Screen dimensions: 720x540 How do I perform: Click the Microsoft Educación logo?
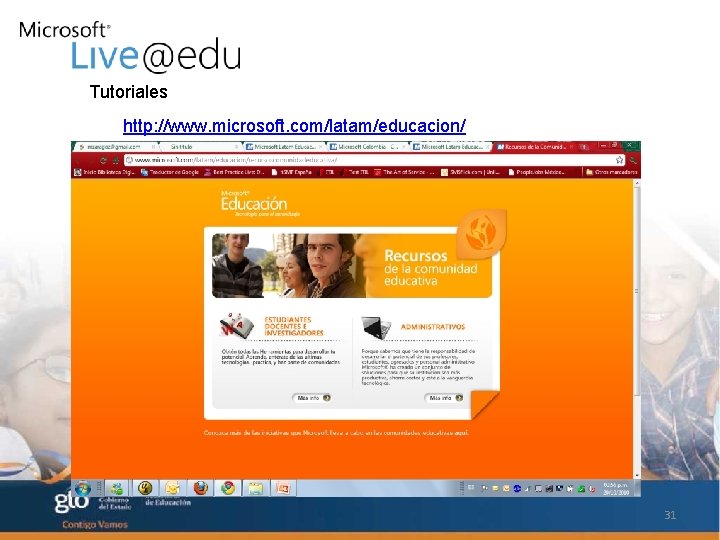point(260,203)
